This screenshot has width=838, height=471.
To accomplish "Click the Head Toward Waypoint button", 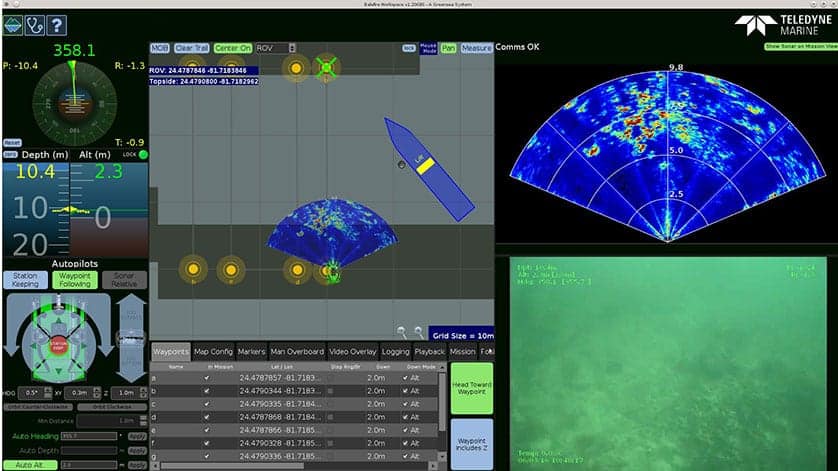I will tap(471, 388).
